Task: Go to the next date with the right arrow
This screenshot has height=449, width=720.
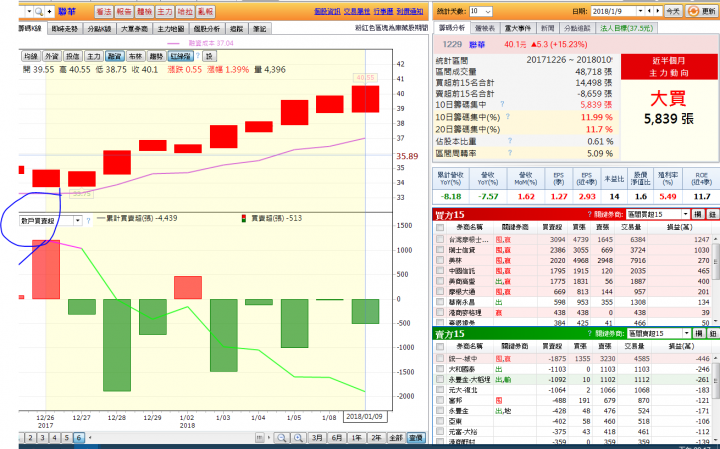Action: 658,11
